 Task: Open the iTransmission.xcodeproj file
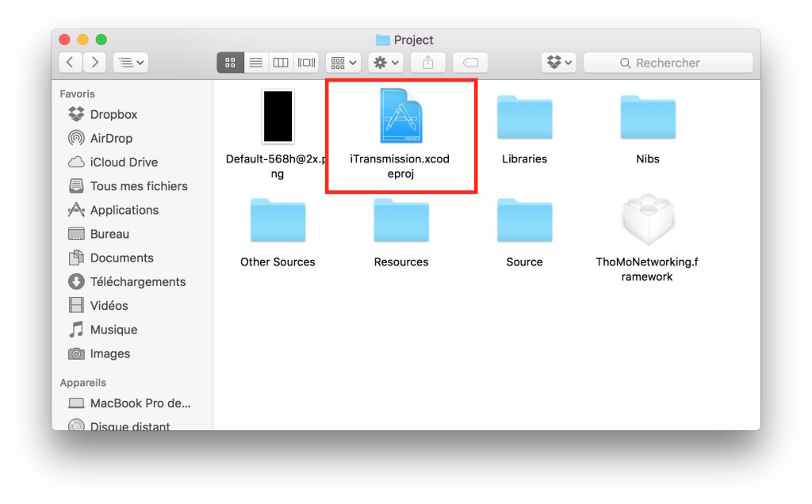click(x=400, y=116)
